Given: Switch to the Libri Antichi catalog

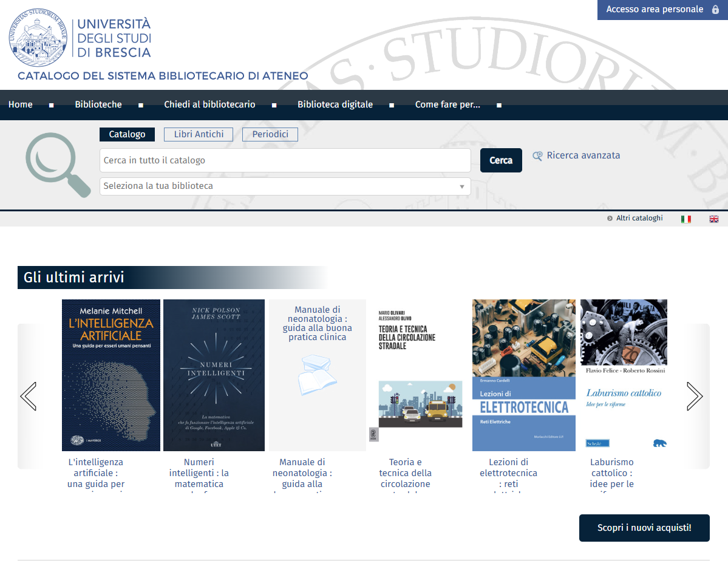Looking at the screenshot, I should point(198,134).
